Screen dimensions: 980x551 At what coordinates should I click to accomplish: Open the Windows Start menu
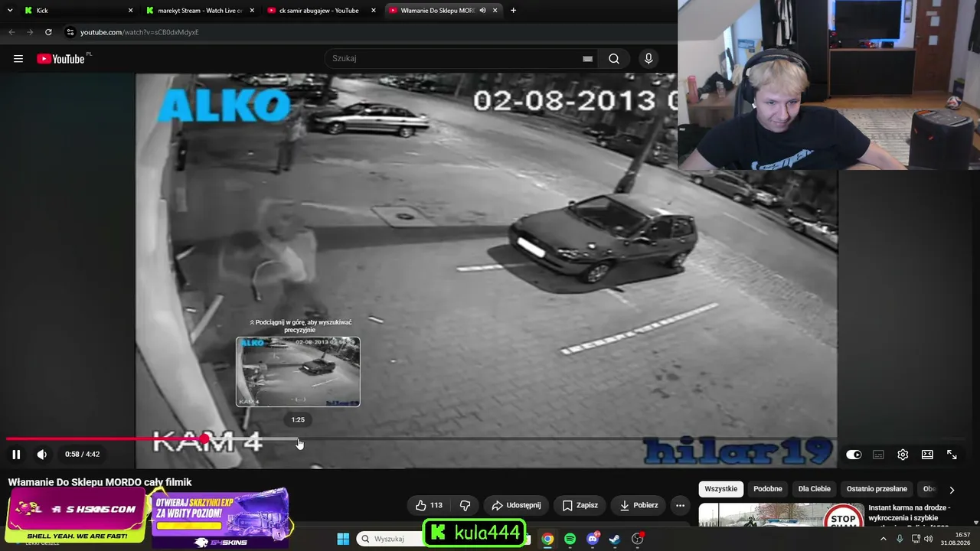tap(343, 539)
